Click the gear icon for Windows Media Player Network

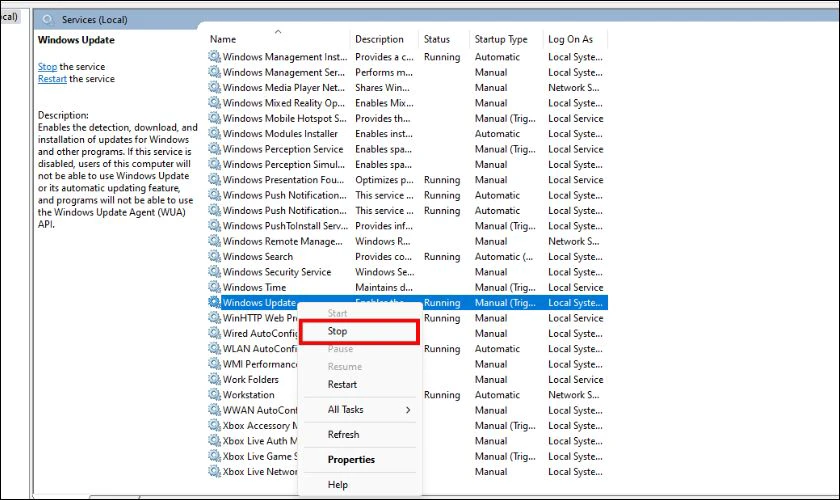coord(214,87)
